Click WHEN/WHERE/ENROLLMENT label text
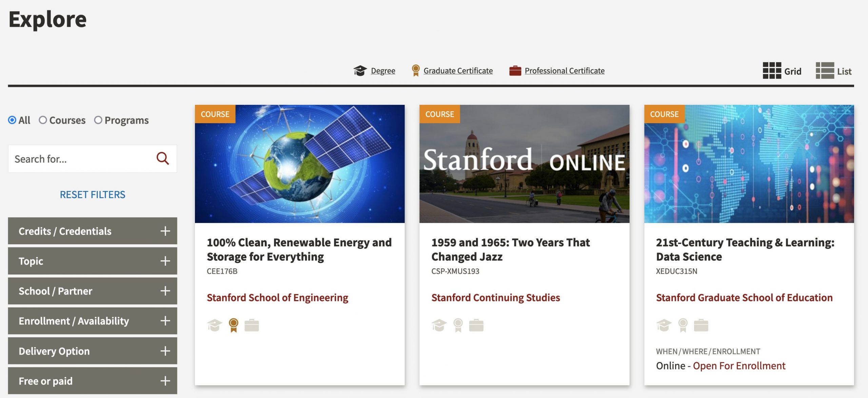This screenshot has width=868, height=398. click(x=708, y=351)
